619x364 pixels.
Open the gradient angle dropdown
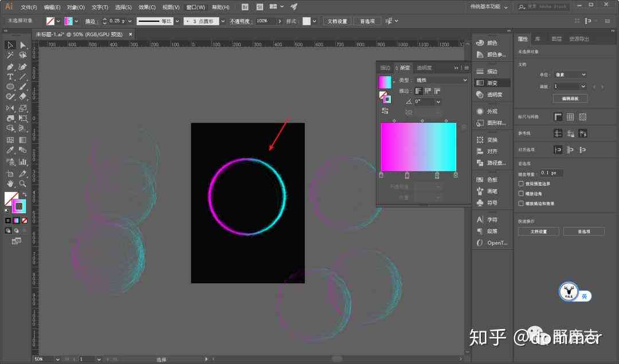[438, 102]
